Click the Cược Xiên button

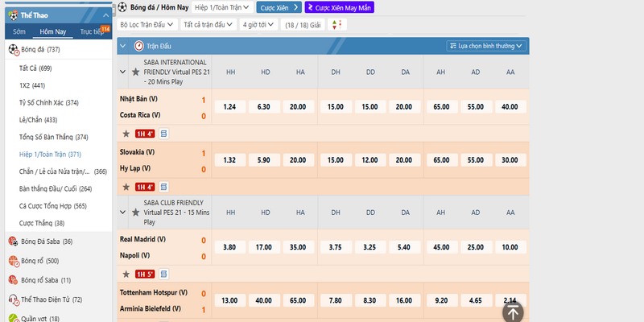coord(279,7)
